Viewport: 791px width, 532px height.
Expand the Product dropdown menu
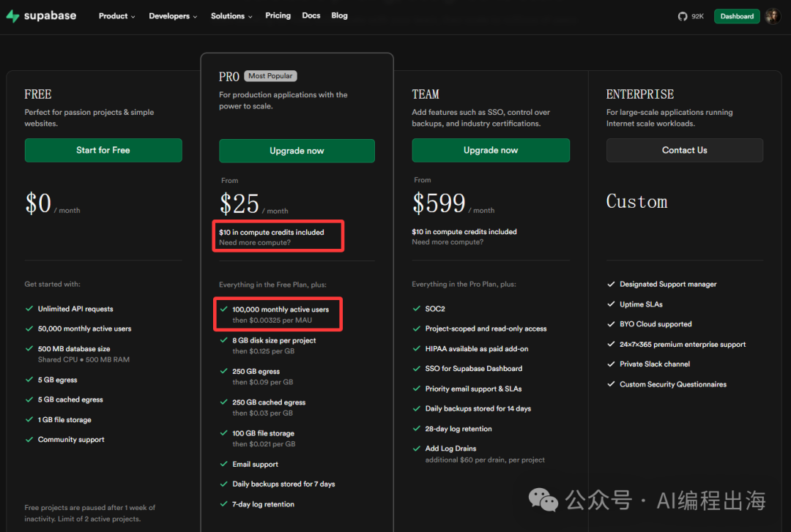[116, 16]
